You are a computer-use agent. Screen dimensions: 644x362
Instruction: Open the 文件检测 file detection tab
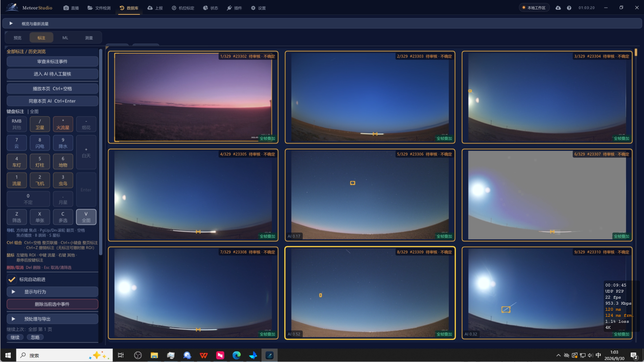[99, 8]
